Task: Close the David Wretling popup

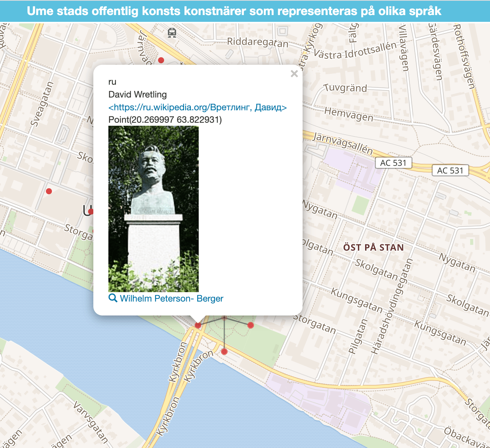Action: (294, 74)
